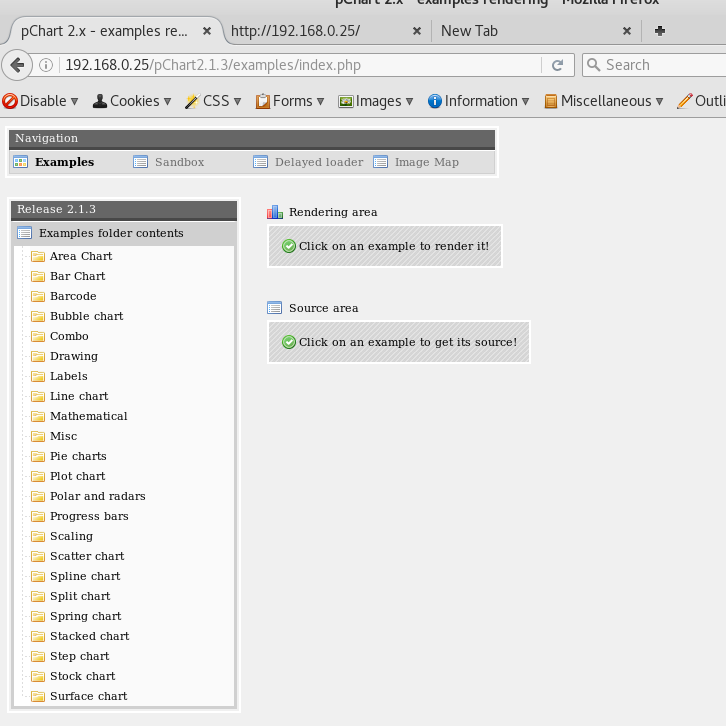The width and height of the screenshot is (726, 726).
Task: Click the Bar Chart folder icon
Action: coord(38,276)
